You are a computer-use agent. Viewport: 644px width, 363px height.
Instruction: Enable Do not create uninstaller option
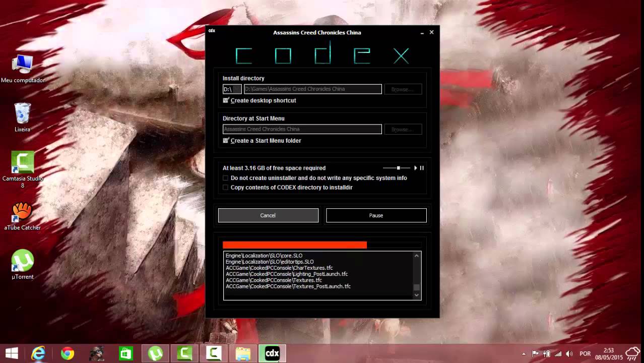click(x=226, y=178)
